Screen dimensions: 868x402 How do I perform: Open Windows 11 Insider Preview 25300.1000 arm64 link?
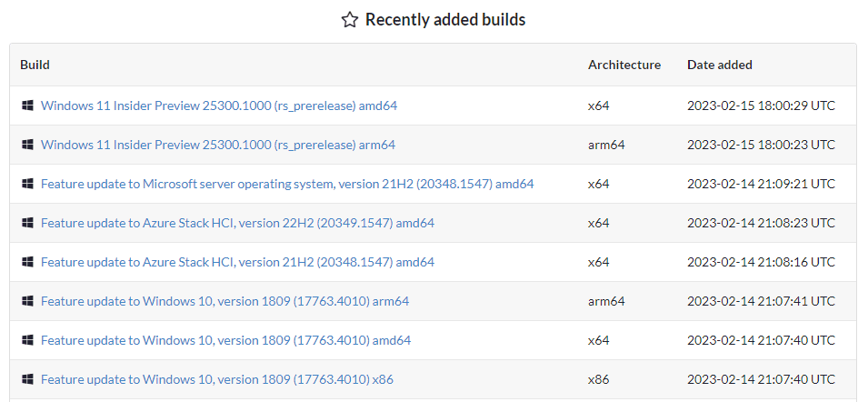218,145
